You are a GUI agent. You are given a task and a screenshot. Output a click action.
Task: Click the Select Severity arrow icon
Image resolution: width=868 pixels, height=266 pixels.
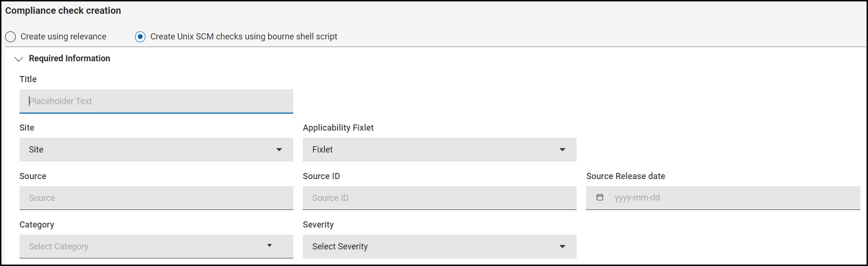coord(562,247)
